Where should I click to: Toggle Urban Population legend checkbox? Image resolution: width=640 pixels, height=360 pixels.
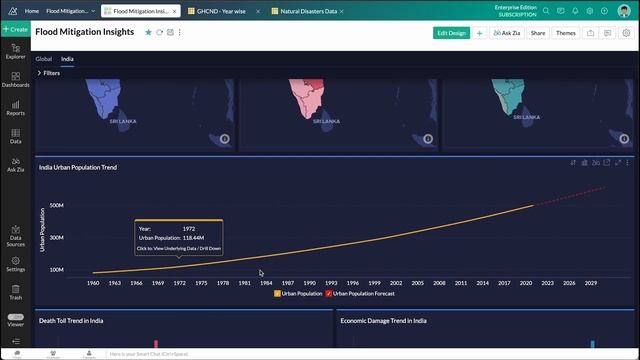click(x=277, y=293)
